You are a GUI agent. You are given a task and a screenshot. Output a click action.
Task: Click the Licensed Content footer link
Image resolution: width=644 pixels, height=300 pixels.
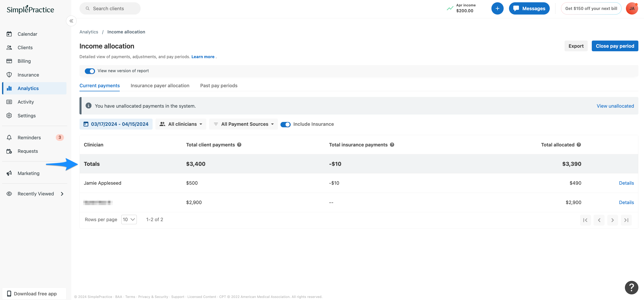202,297
